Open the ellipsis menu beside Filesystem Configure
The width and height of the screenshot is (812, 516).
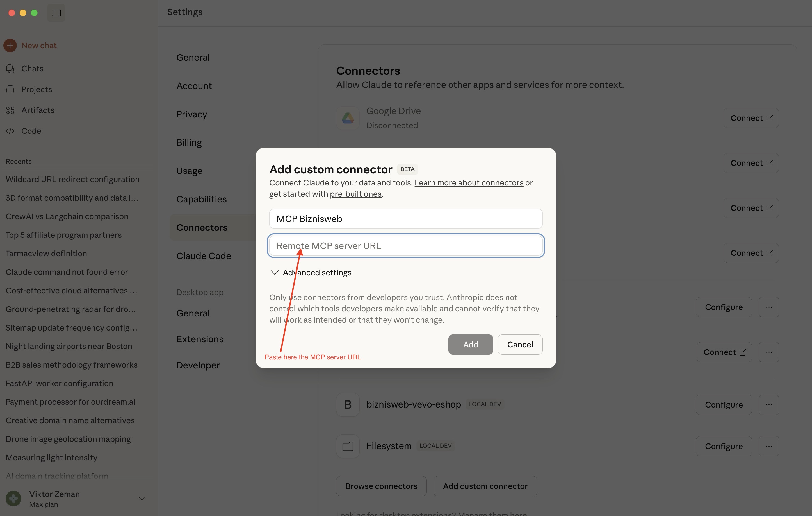pos(769,446)
